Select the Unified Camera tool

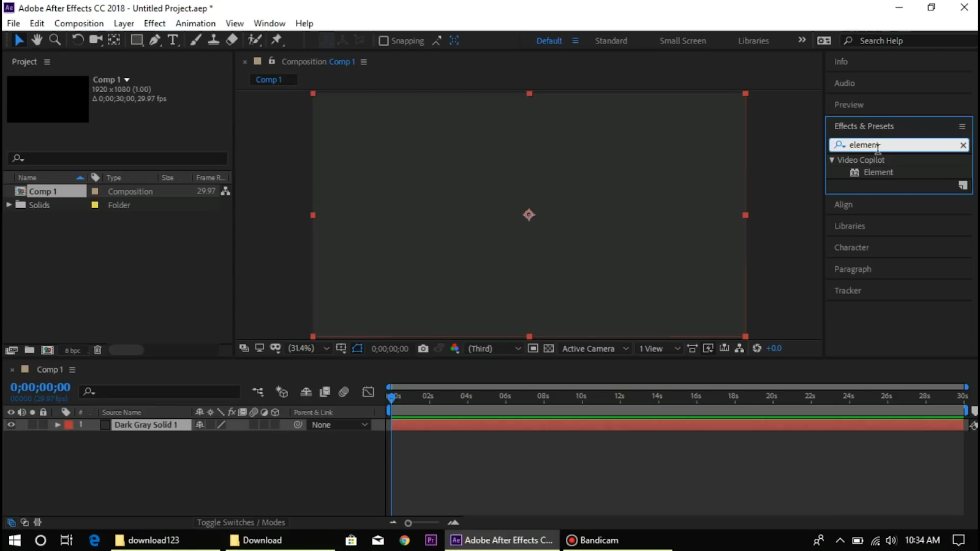(96, 40)
